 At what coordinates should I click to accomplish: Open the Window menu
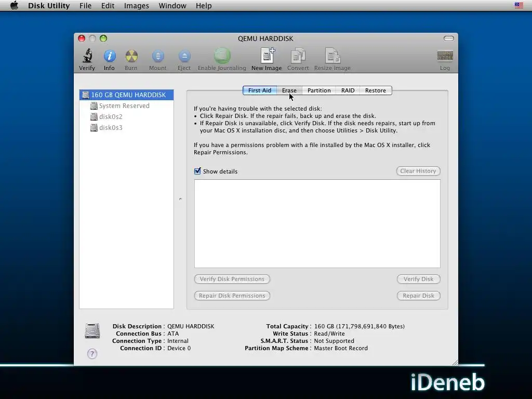(172, 5)
